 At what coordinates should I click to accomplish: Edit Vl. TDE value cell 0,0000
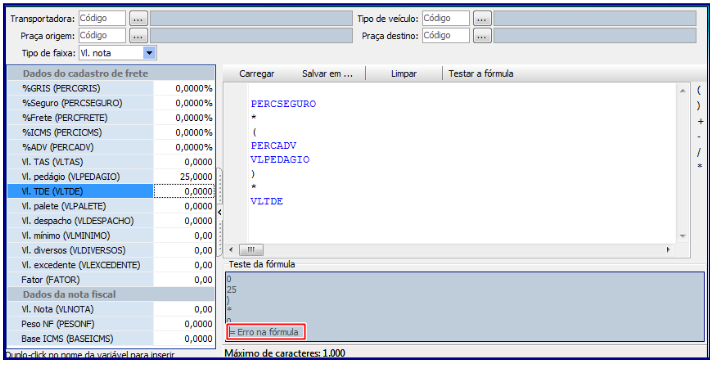pos(184,192)
